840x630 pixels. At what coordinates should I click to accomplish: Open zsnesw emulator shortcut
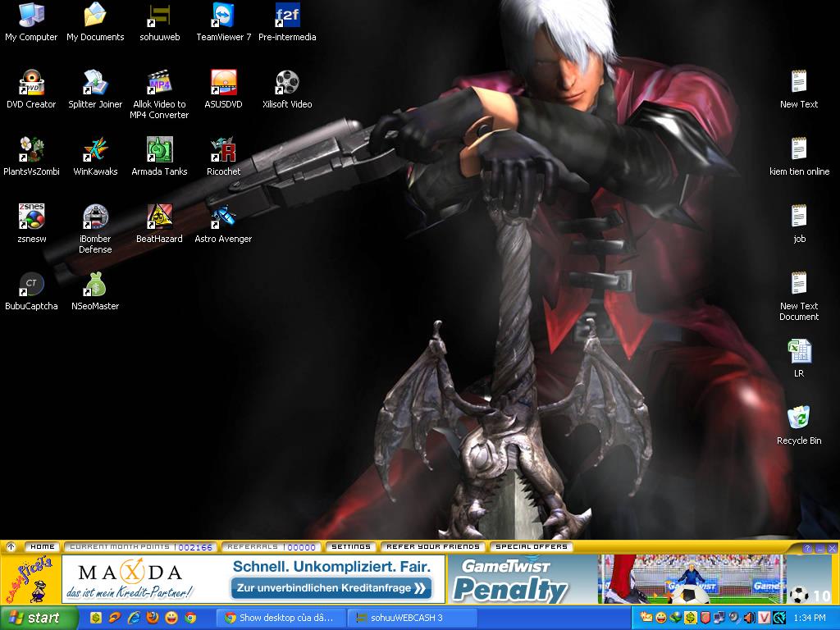tap(31, 223)
